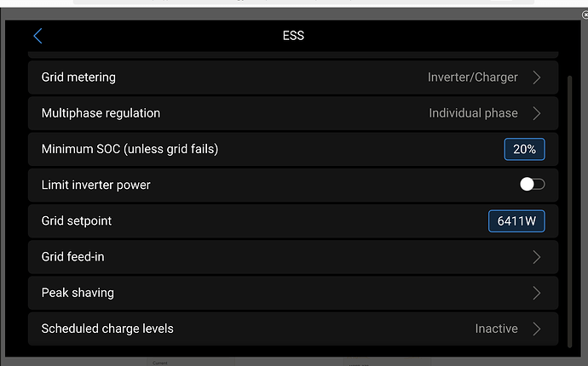Open the Inactive schedule status
This screenshot has width=588, height=366.
coord(496,329)
